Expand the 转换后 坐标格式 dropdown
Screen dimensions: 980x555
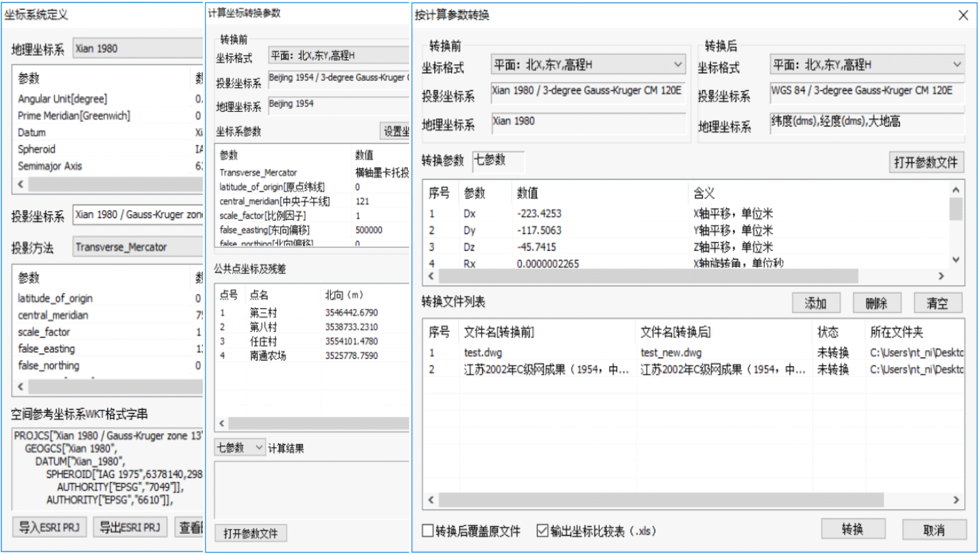coord(957,65)
